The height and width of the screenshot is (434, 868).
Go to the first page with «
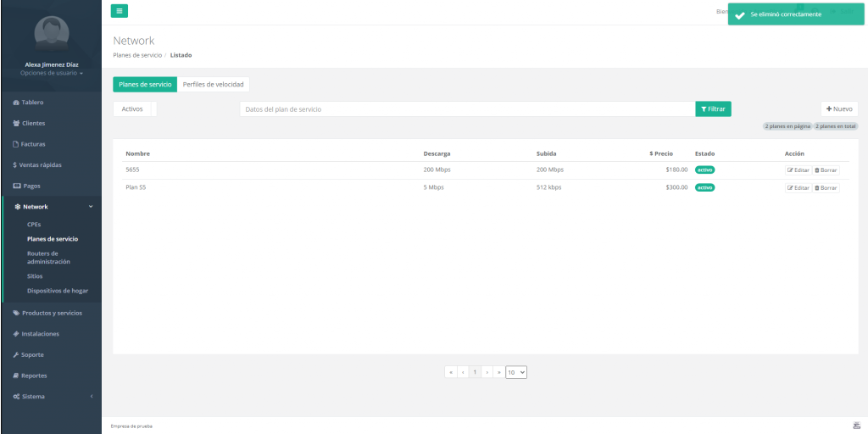(451, 373)
